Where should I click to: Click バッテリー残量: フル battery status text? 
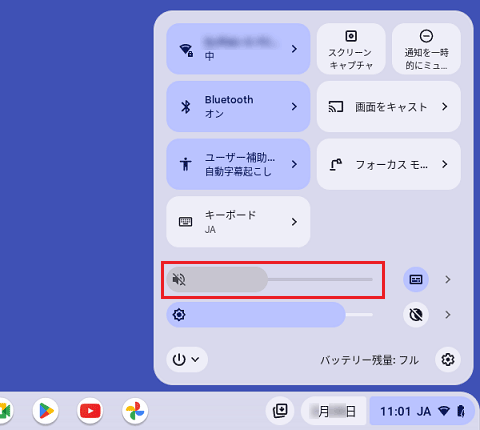pos(369,360)
